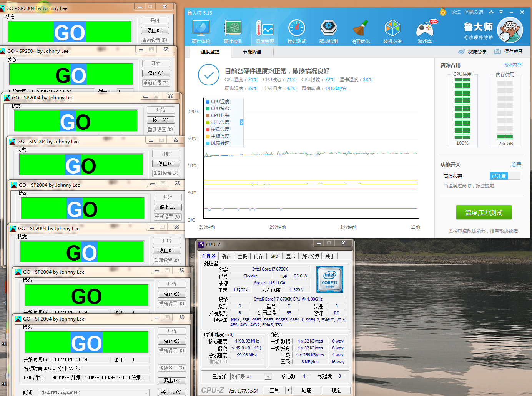Toggle 主板温度 series in chart legend
This screenshot has height=396, width=532.
coord(218,136)
